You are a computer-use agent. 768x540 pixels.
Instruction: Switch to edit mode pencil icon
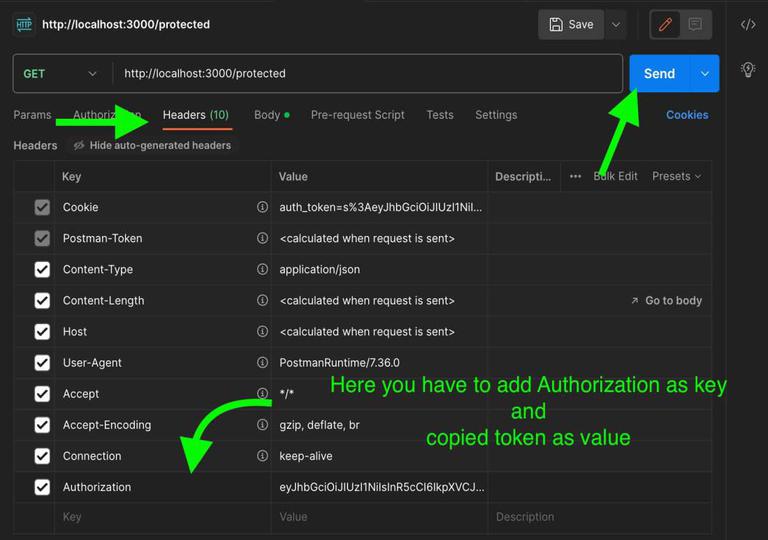click(x=665, y=25)
